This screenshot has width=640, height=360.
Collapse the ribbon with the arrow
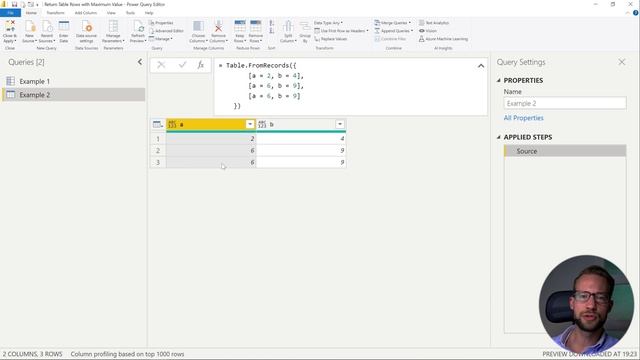pos(628,13)
